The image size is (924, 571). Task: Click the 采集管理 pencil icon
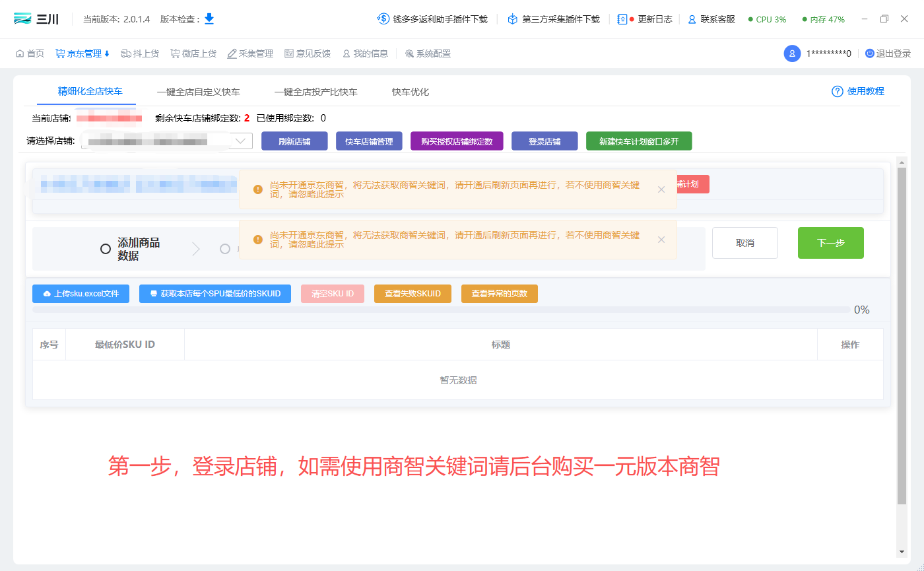(232, 53)
